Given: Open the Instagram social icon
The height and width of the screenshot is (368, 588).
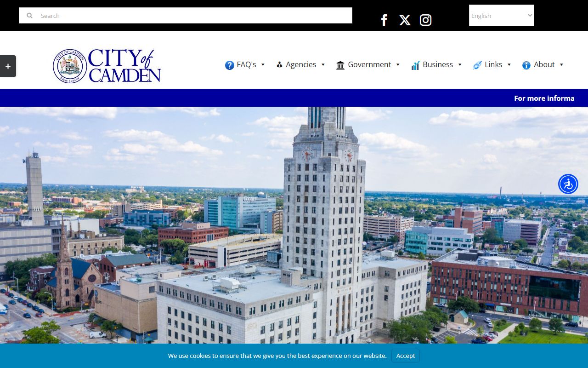Looking at the screenshot, I should coord(425,20).
